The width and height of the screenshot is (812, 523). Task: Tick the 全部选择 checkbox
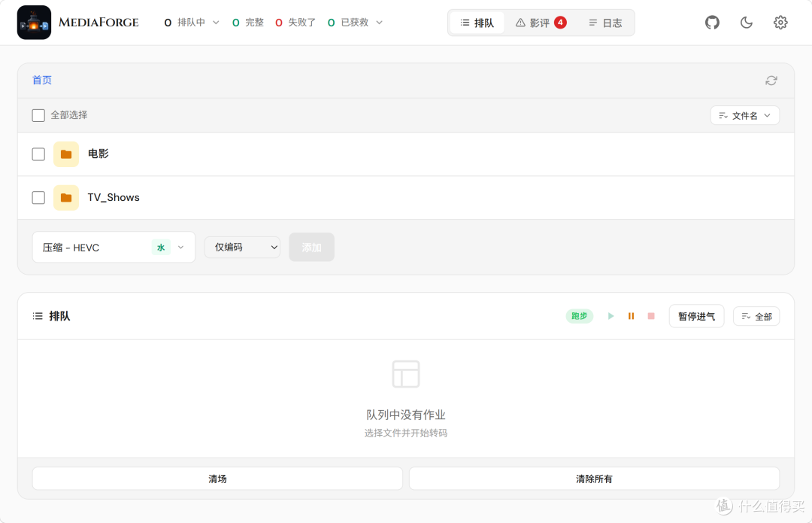(38, 115)
